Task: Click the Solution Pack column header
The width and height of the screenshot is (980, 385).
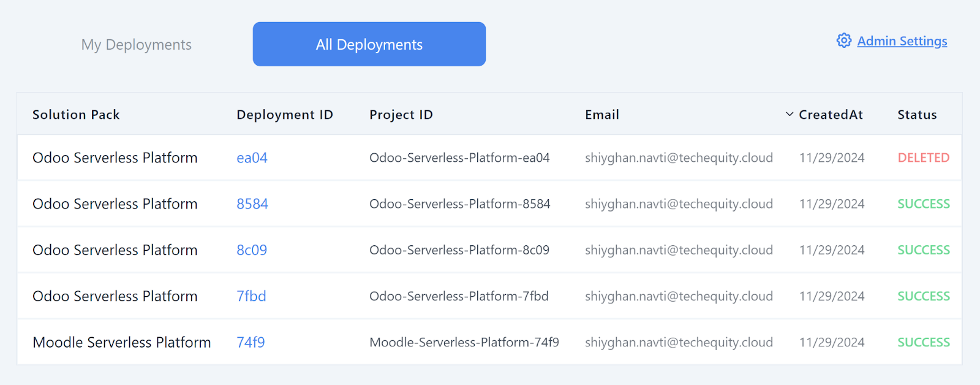Action: (x=76, y=115)
